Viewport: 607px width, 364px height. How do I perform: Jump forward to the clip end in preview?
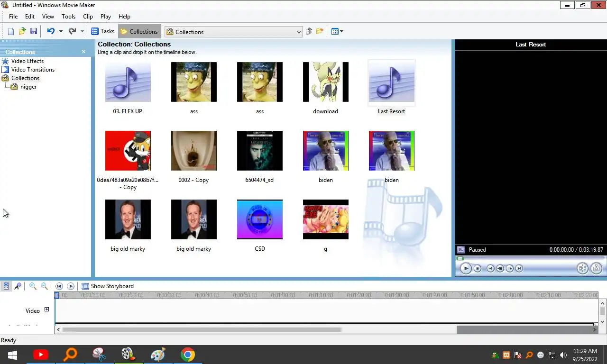(519, 268)
